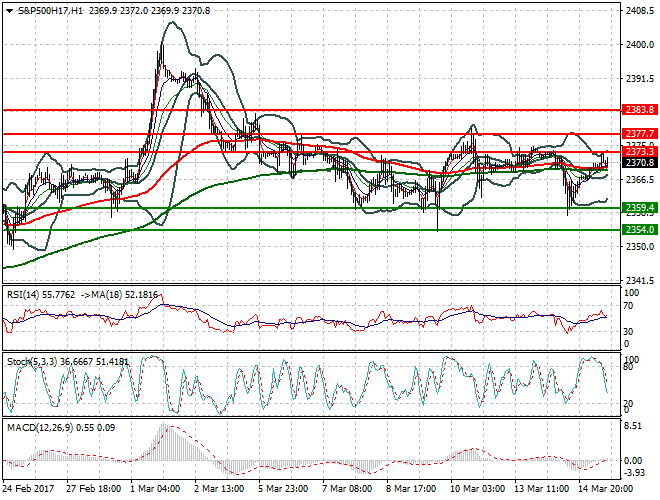Click the triangle arrow beside the S&P500H17 title
The image size is (660, 500).
(10, 10)
